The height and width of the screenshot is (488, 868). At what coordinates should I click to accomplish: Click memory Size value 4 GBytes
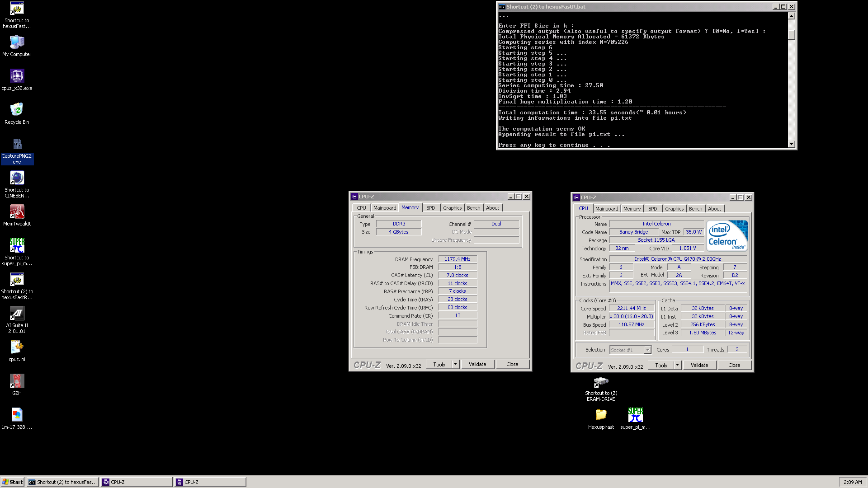[x=399, y=232]
